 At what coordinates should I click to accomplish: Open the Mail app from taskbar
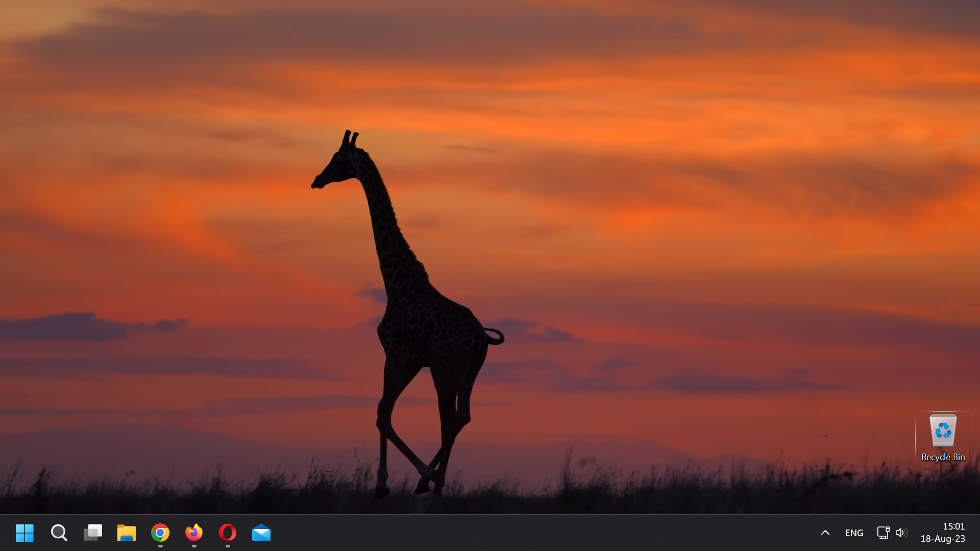click(x=261, y=533)
